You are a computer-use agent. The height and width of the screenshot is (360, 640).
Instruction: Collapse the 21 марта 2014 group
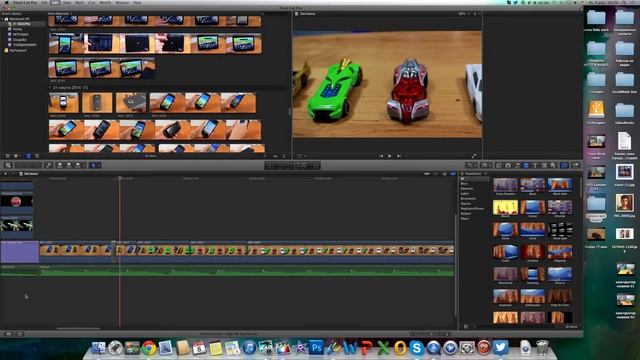[50, 87]
